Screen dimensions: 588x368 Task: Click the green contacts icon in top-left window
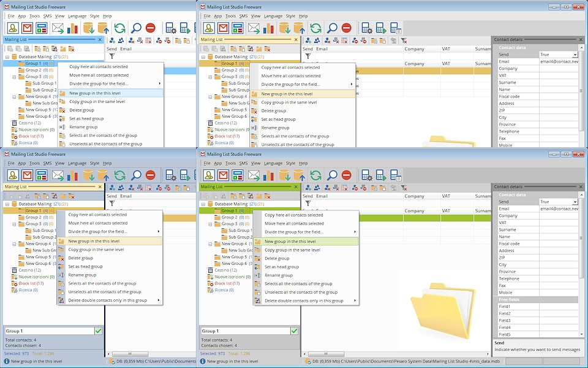click(x=13, y=28)
